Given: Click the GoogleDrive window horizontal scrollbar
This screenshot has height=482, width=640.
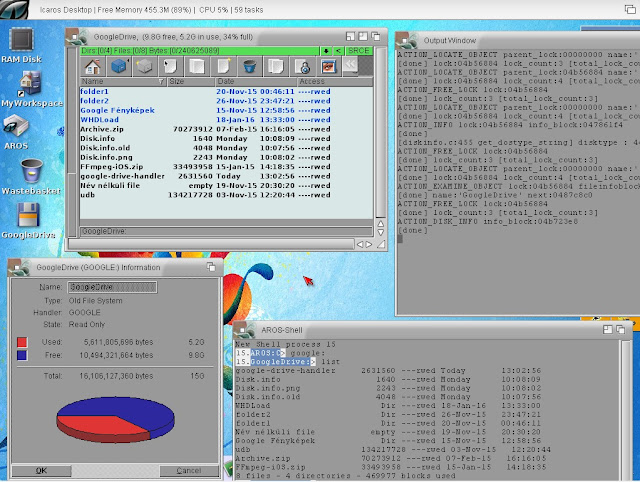Looking at the screenshot, I should [x=211, y=244].
